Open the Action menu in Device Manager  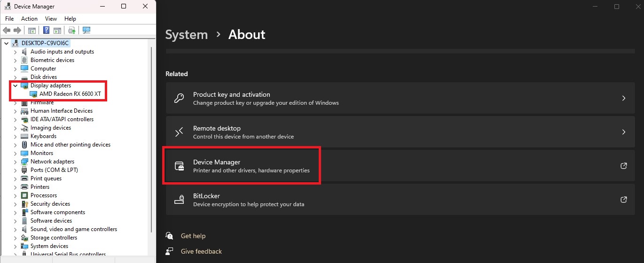tap(29, 19)
